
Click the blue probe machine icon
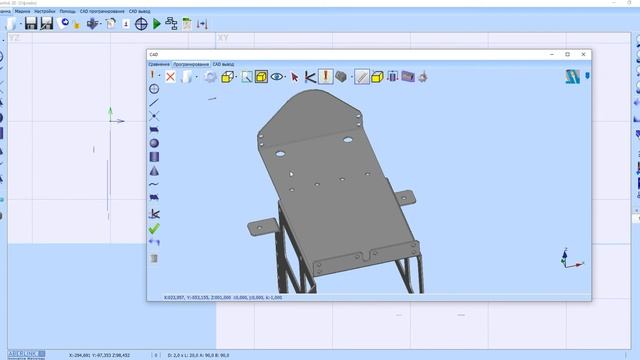tap(92, 24)
